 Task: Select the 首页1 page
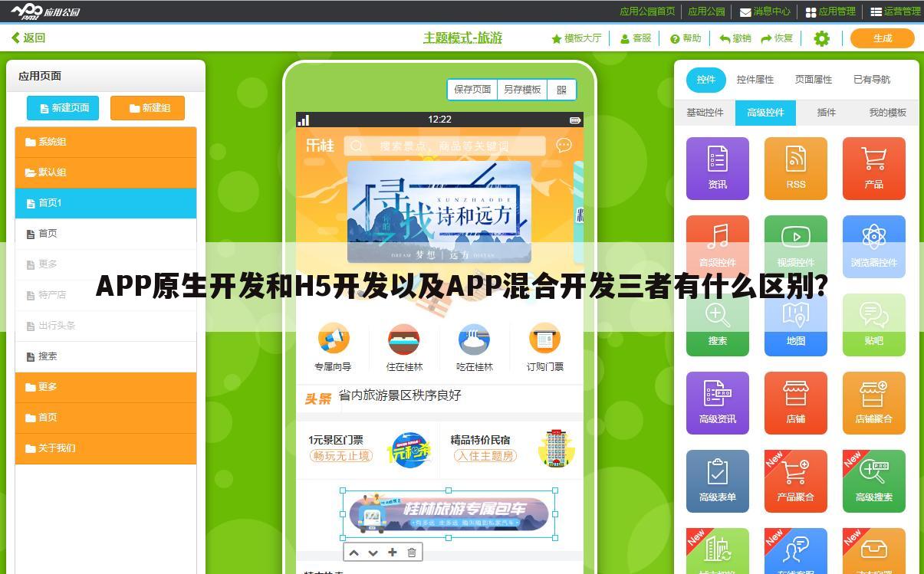point(106,203)
